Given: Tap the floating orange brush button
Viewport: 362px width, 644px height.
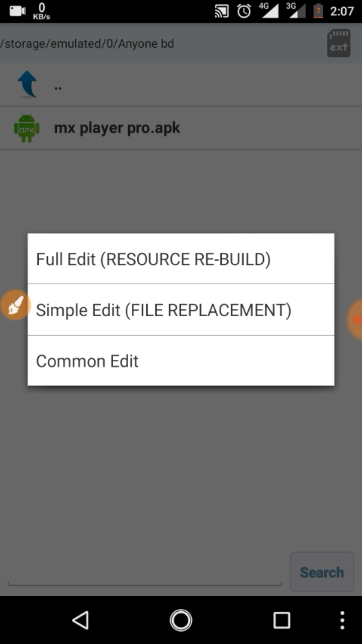Looking at the screenshot, I should click(15, 305).
